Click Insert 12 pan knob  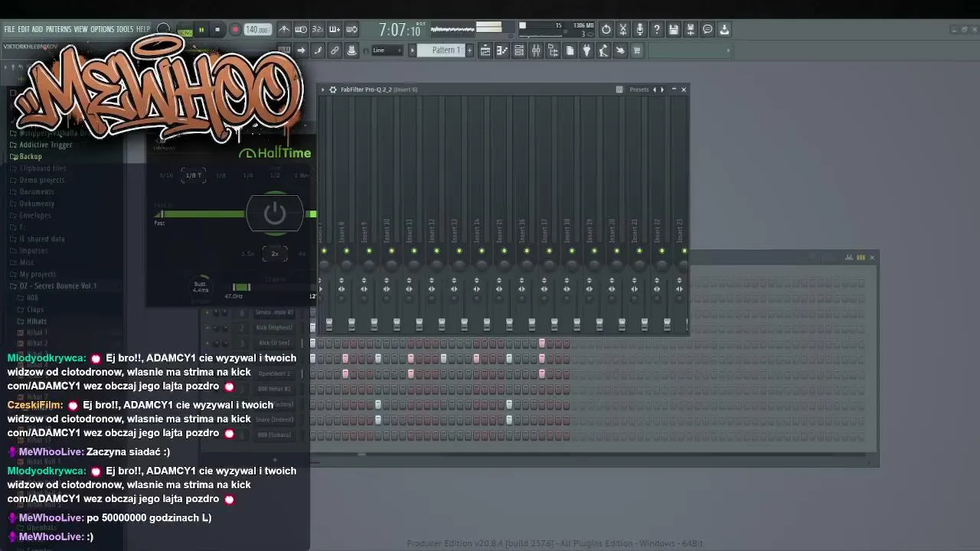point(436,264)
